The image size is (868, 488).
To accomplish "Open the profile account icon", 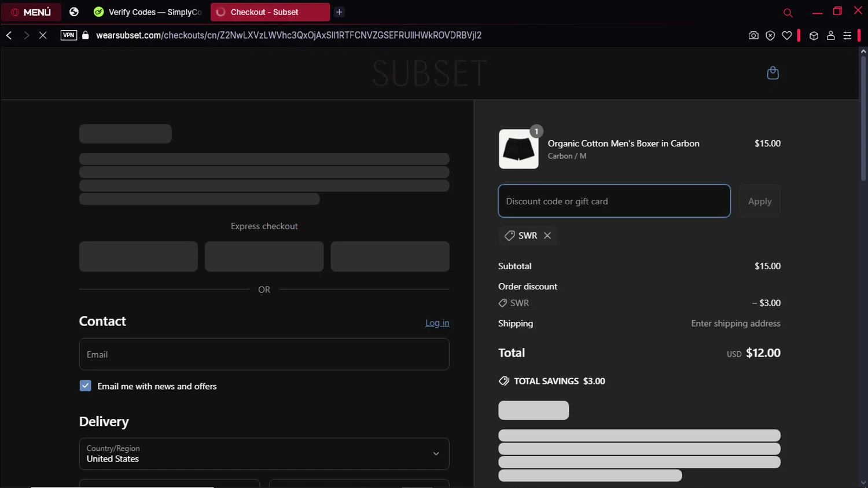I will (830, 35).
